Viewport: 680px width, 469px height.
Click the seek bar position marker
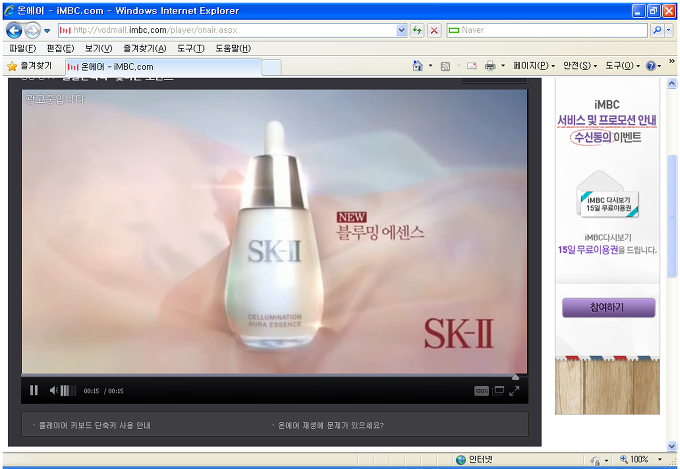pyautogui.click(x=515, y=377)
